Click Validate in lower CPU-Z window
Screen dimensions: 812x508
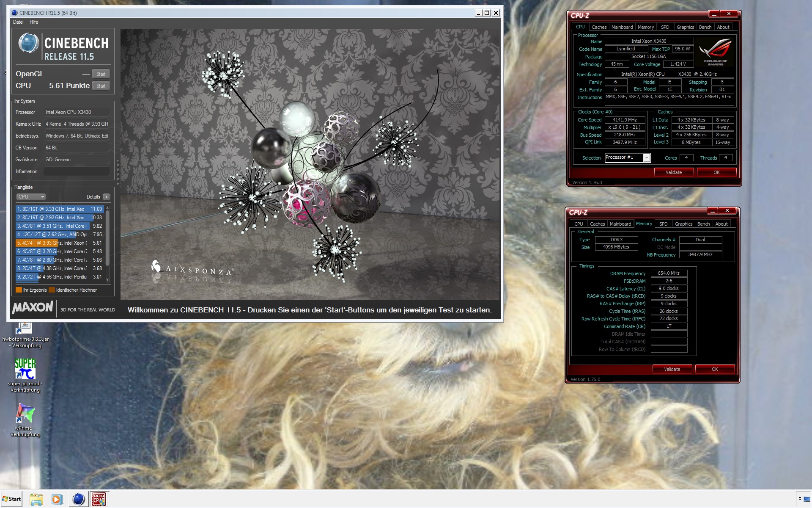(672, 369)
